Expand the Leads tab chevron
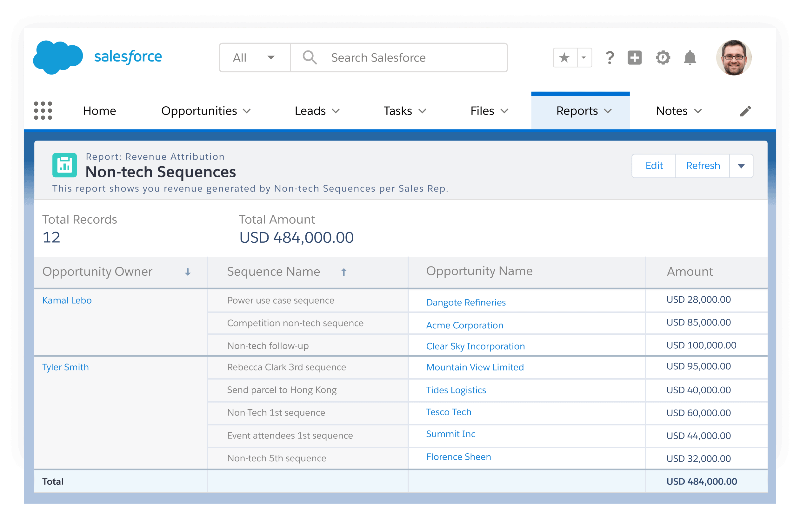The width and height of the screenshot is (800, 532). (336, 111)
